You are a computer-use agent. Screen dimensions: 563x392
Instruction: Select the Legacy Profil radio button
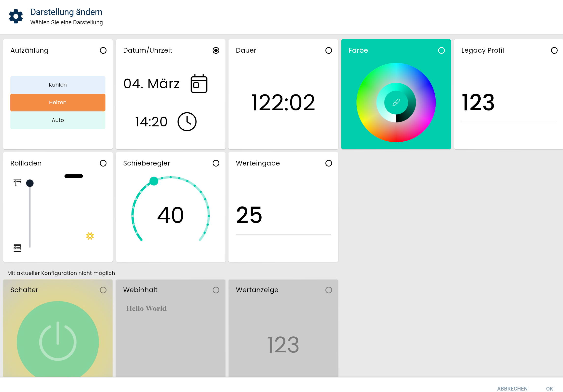[x=554, y=50]
